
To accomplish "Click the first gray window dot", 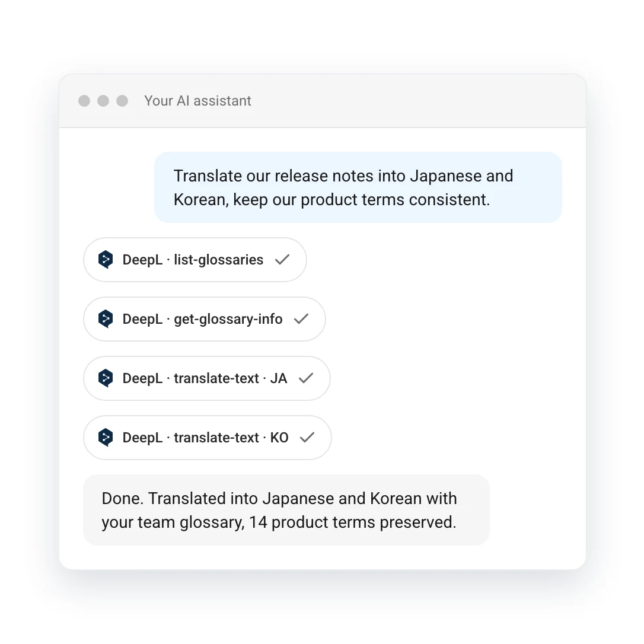I will coord(84,101).
